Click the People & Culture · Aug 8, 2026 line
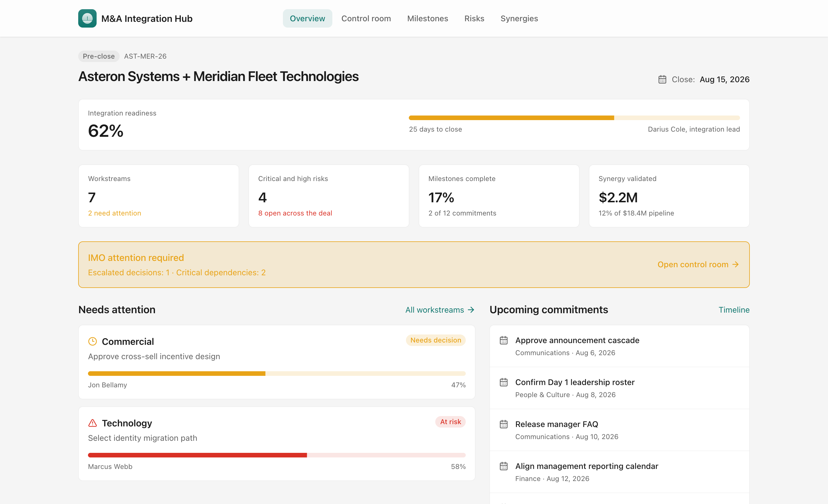828x504 pixels. click(x=565, y=395)
